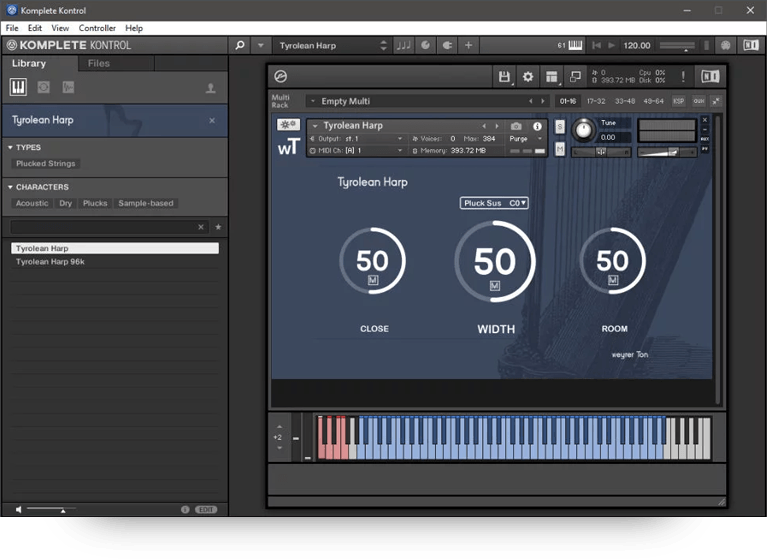Click the exclamation warning icon
The height and width of the screenshot is (559, 767).
coord(683,76)
